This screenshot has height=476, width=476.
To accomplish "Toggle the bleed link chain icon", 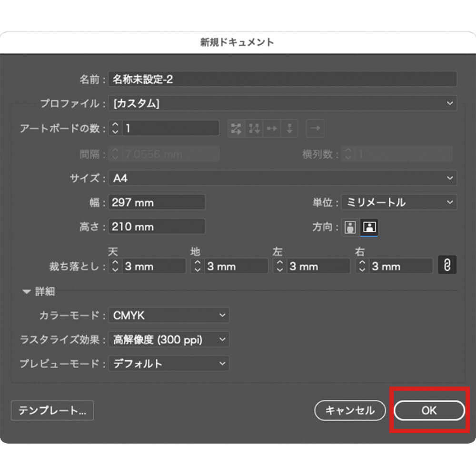I will [x=447, y=266].
